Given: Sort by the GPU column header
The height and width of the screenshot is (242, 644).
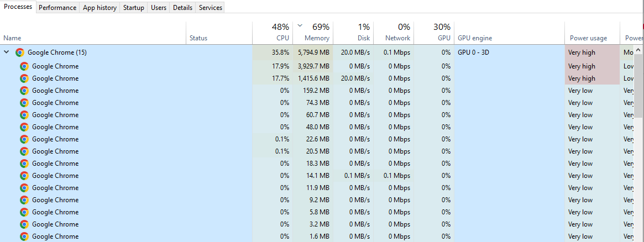Looking at the screenshot, I should click(x=433, y=33).
